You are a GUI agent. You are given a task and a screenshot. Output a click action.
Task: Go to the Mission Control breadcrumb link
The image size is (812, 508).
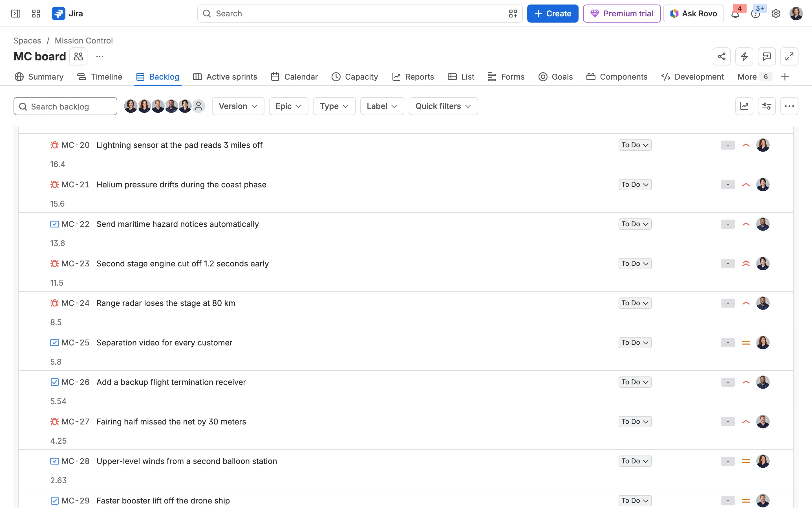click(x=83, y=41)
